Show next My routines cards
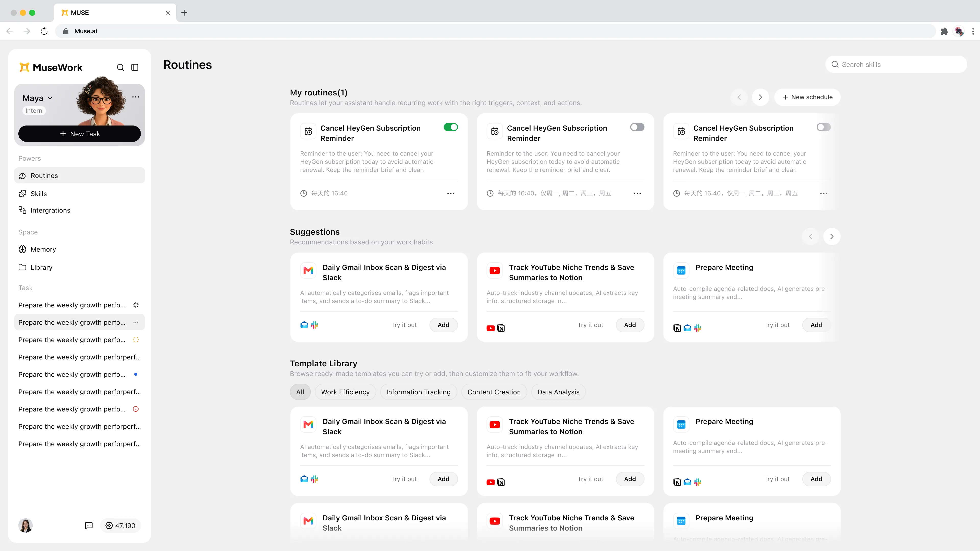This screenshot has height=551, width=980. pyautogui.click(x=760, y=97)
